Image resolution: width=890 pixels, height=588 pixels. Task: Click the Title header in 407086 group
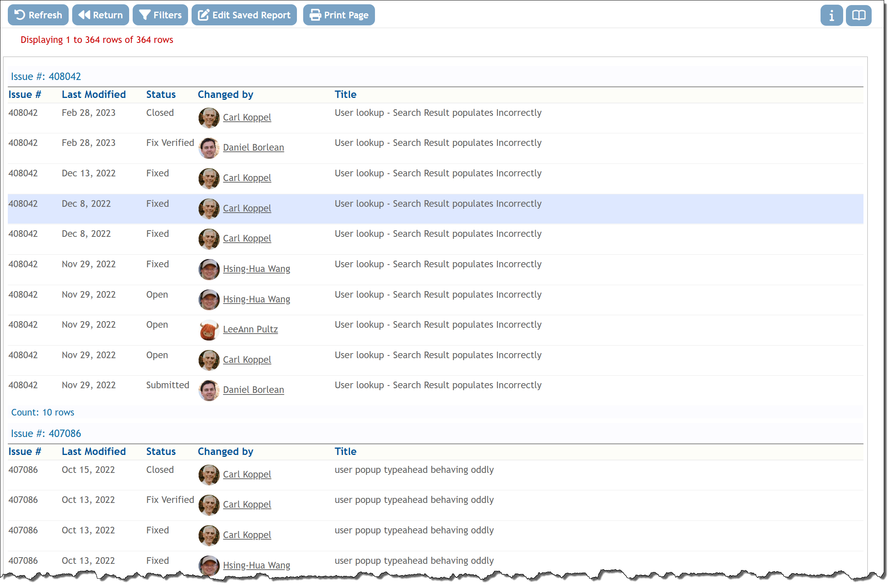pos(345,451)
